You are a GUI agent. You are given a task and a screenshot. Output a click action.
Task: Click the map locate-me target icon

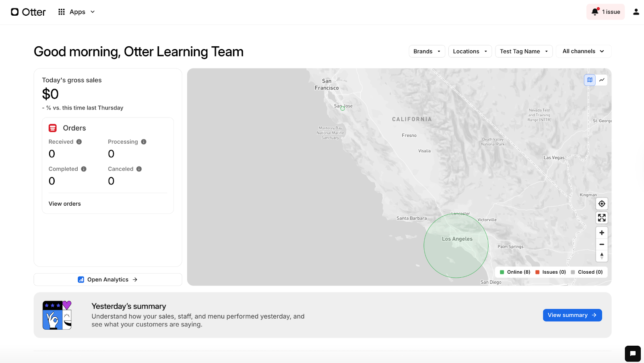click(602, 204)
